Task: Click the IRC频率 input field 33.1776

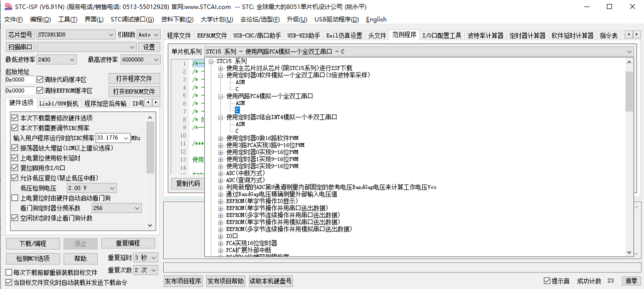Action: coord(113,137)
